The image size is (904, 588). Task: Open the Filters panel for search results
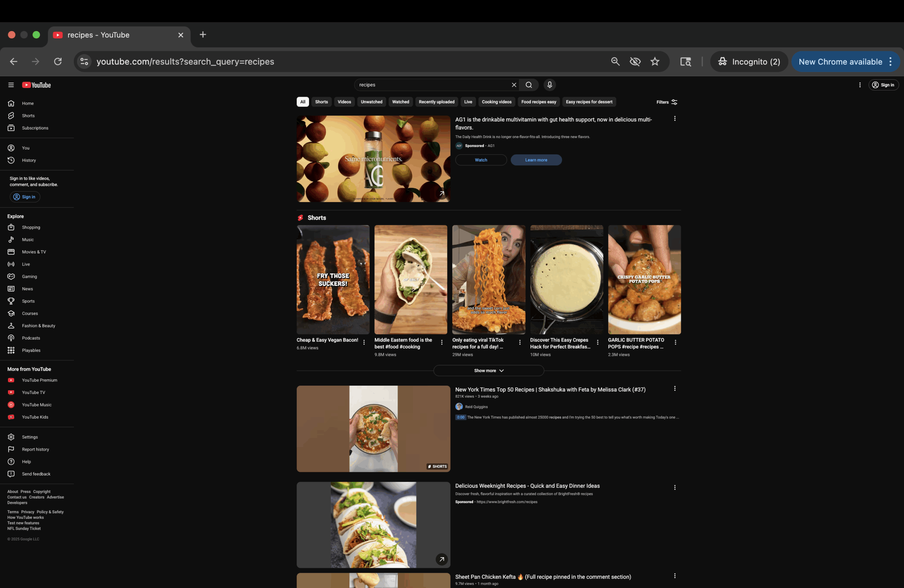pos(667,102)
